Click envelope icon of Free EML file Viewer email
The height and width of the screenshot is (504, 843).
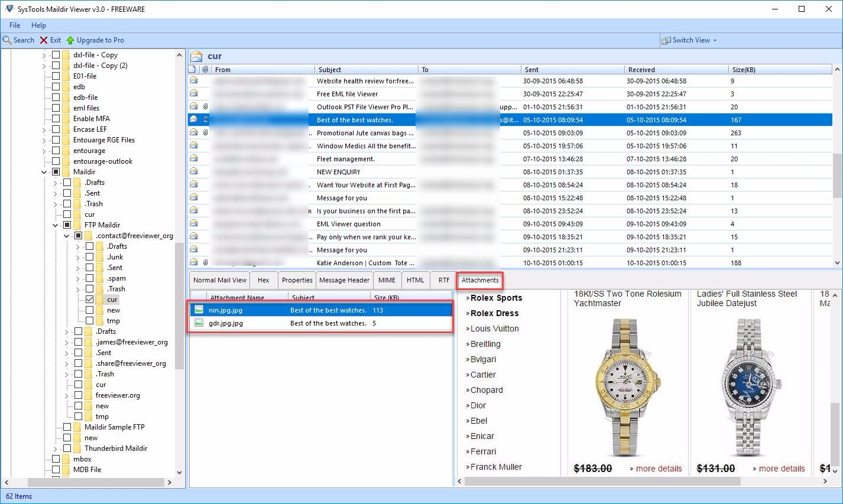click(193, 94)
